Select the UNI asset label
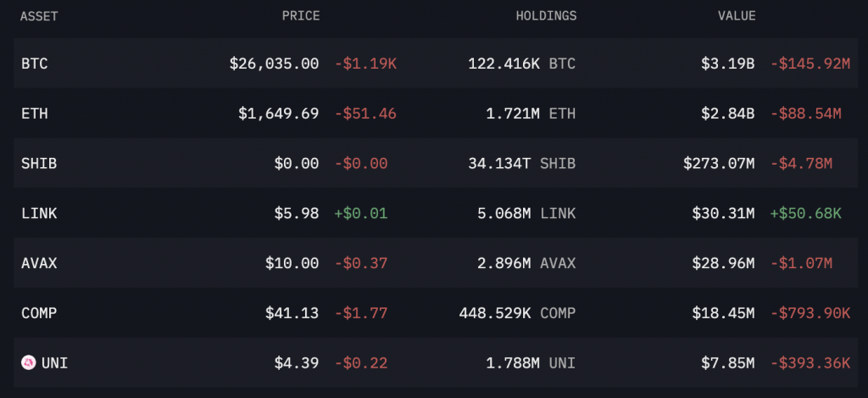 (x=54, y=363)
